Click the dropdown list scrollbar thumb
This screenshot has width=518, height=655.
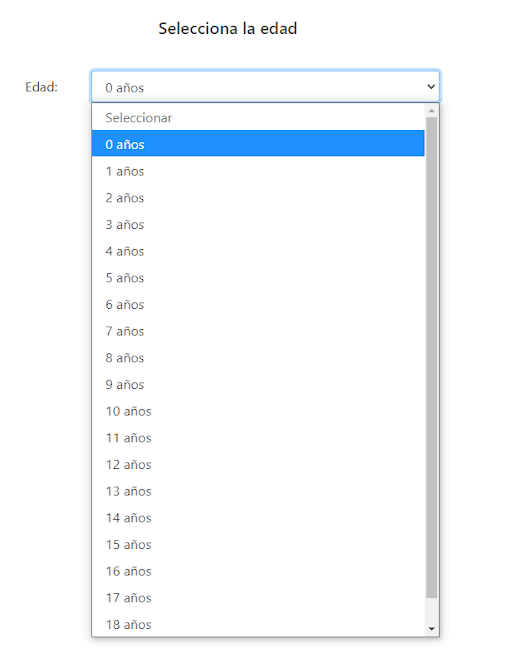click(x=432, y=358)
